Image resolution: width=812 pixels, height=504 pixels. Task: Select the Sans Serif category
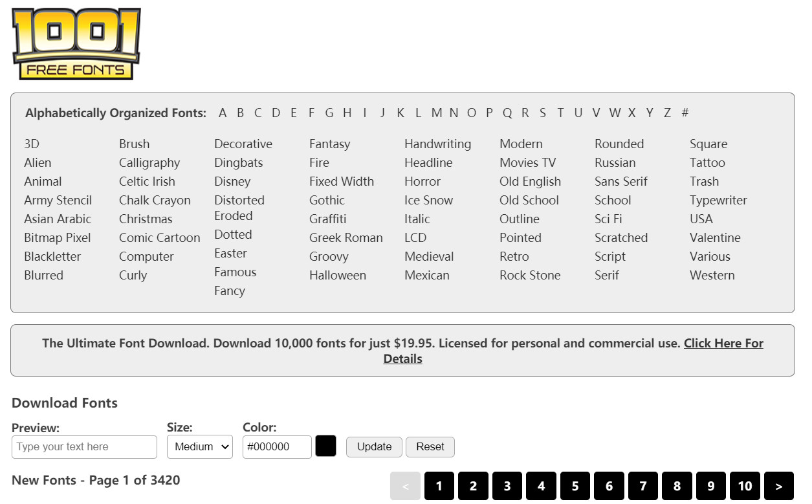621,181
